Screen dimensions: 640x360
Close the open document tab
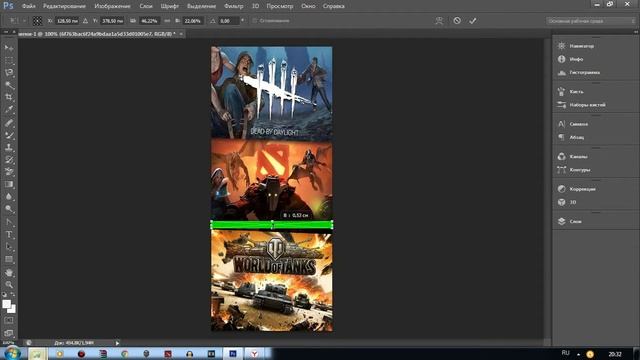[x=181, y=34]
